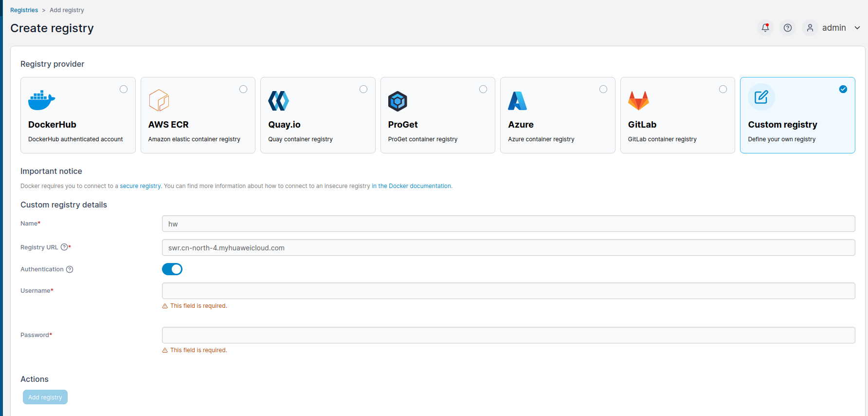Click the 'Amazon elastic container registry' text
This screenshot has height=416, width=868.
click(194, 139)
